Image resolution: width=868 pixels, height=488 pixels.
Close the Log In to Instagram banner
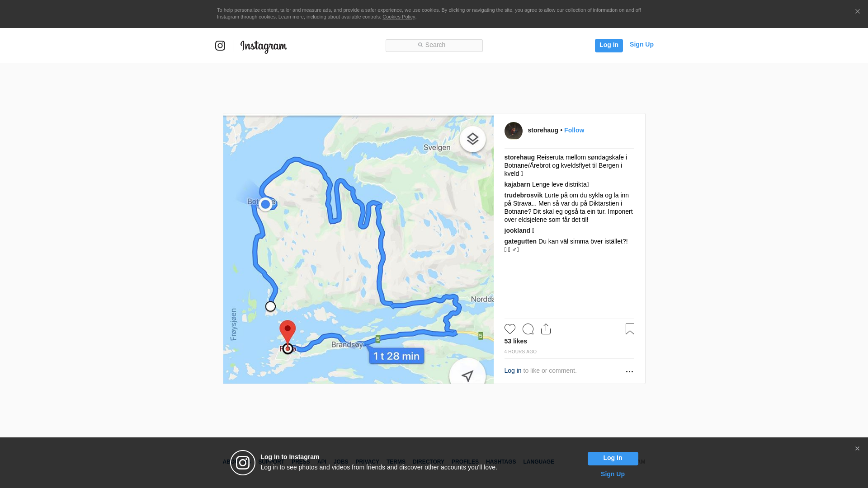[x=857, y=449]
